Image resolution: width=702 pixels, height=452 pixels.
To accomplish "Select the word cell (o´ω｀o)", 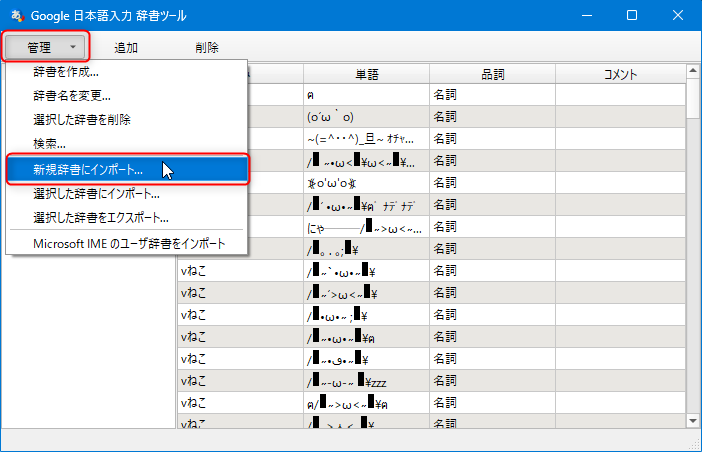I will (x=367, y=117).
